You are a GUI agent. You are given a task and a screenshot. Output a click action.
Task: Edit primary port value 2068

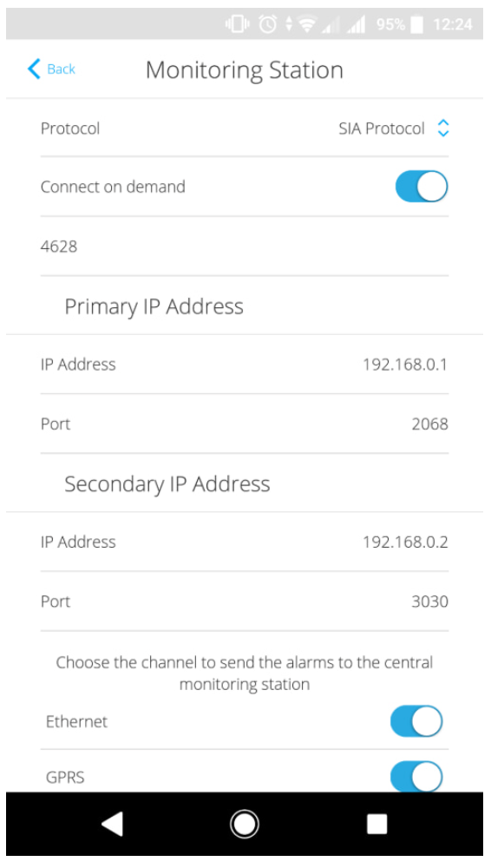point(429,424)
